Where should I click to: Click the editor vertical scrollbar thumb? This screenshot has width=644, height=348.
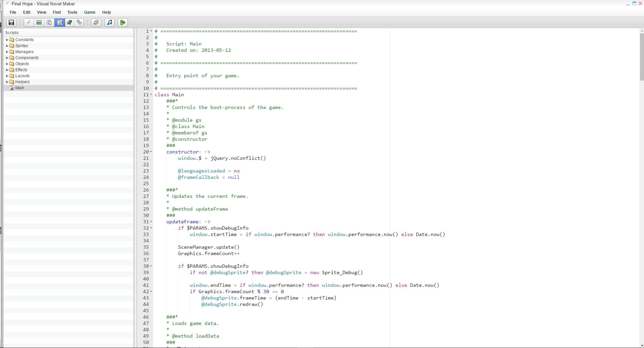point(642,57)
